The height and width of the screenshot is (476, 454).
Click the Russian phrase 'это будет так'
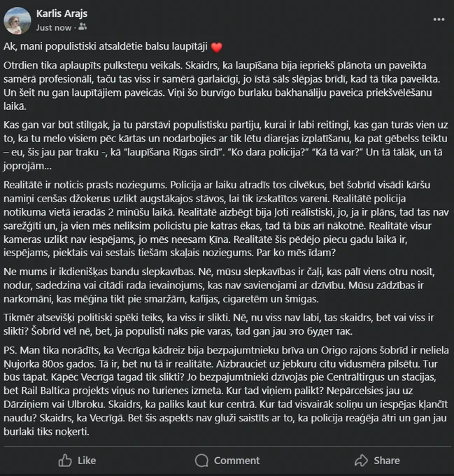point(321,331)
